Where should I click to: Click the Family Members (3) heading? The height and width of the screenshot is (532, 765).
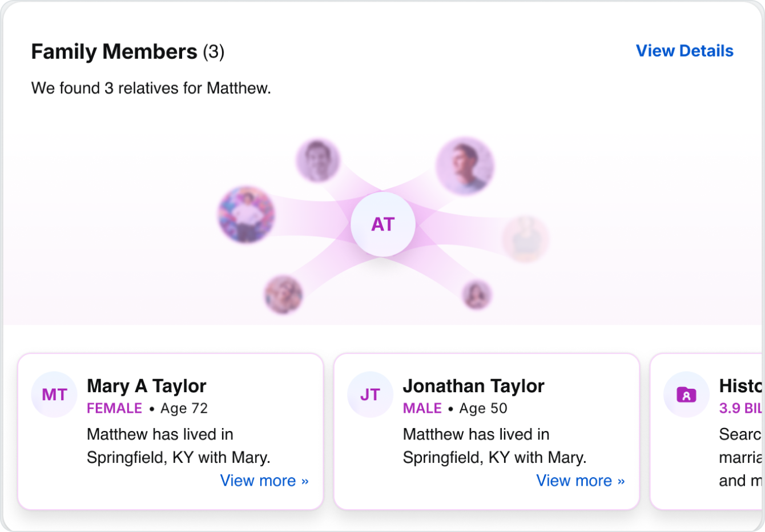click(x=127, y=52)
